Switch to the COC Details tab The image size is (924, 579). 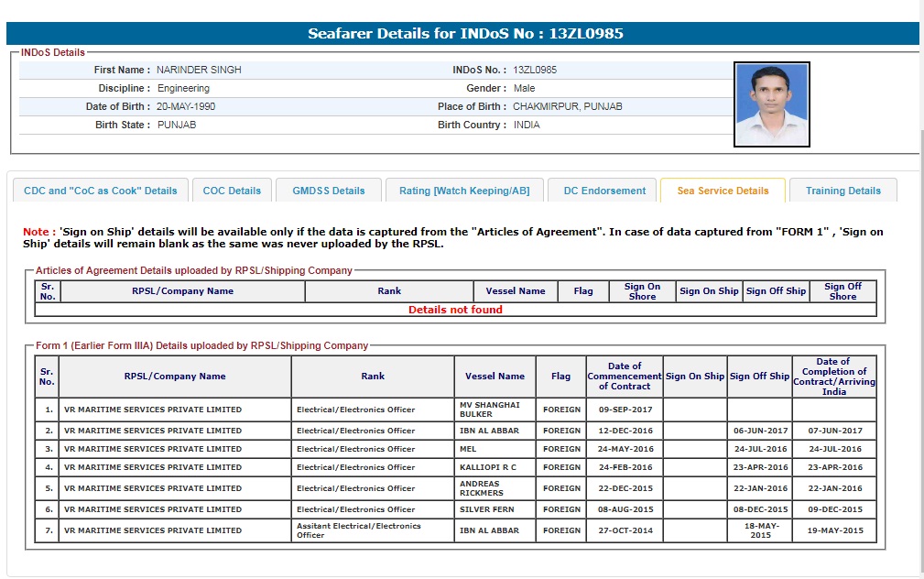click(x=232, y=191)
